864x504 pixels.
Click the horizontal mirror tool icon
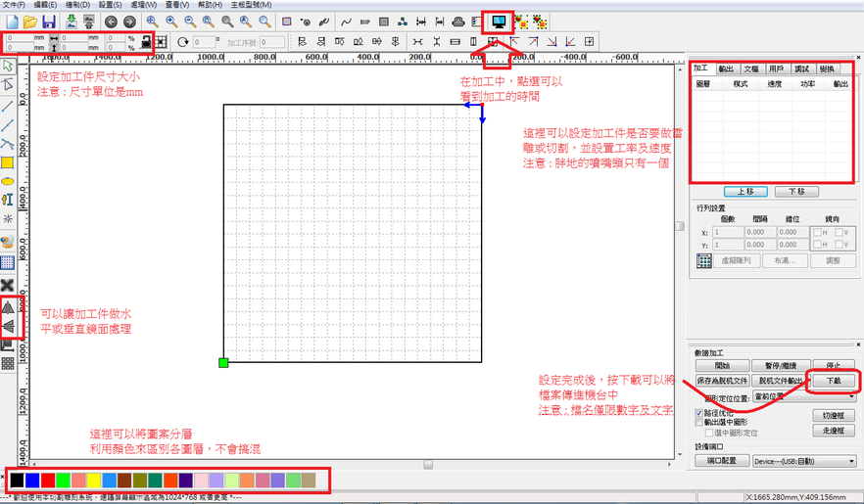coord(8,307)
